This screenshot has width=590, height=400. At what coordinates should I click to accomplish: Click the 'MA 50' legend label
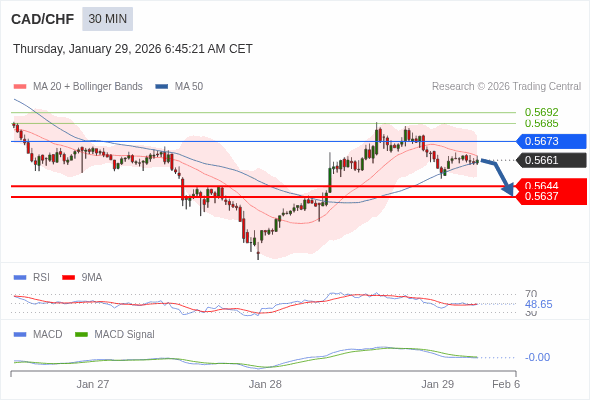tap(189, 87)
